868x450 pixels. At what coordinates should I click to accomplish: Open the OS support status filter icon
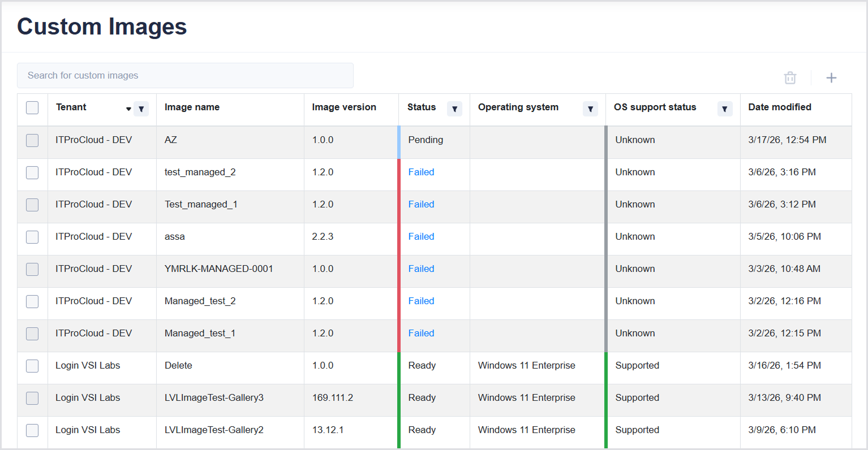click(724, 109)
